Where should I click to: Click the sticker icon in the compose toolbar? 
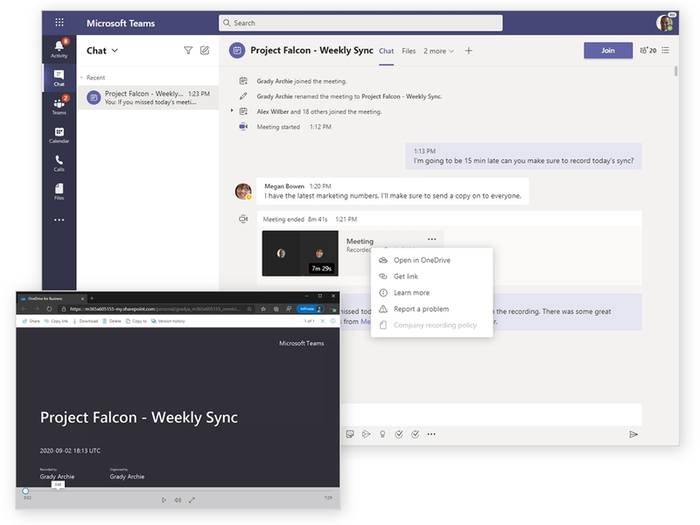pos(350,434)
